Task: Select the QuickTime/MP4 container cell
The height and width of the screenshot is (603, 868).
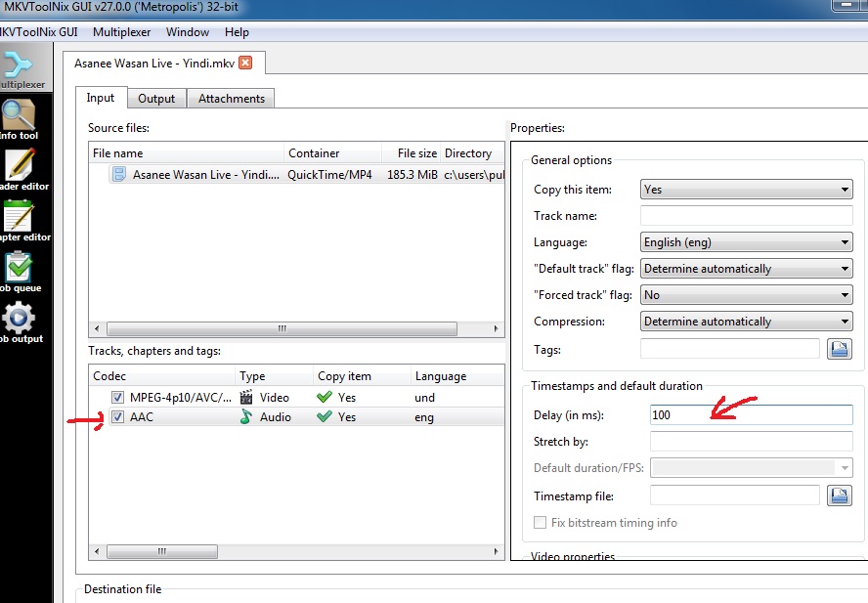Action: point(329,174)
